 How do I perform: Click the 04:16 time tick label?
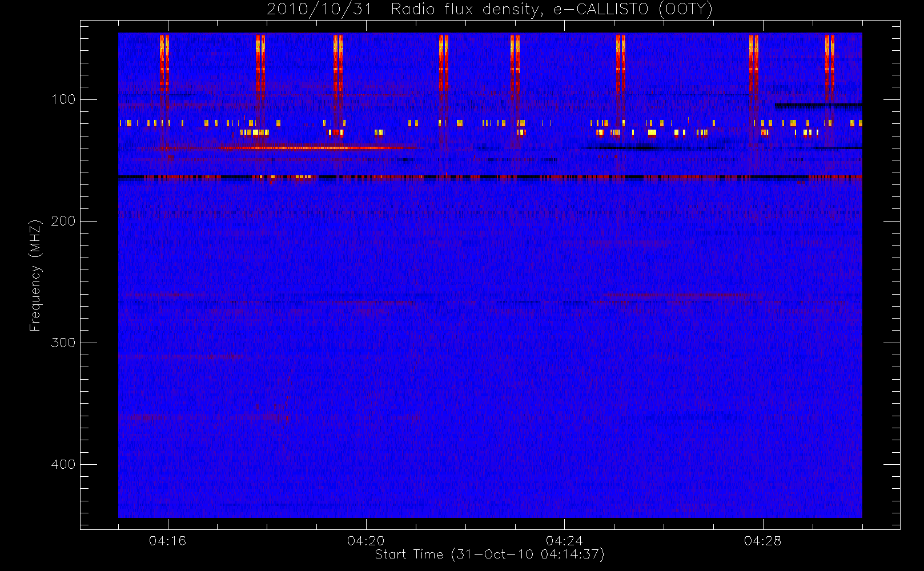[167, 541]
